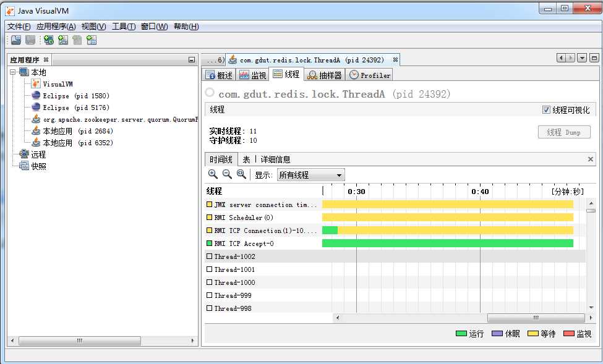This screenshot has height=364, width=603.
Task: Click the yellow state icon beside JMX server connection
Action: tap(209, 205)
